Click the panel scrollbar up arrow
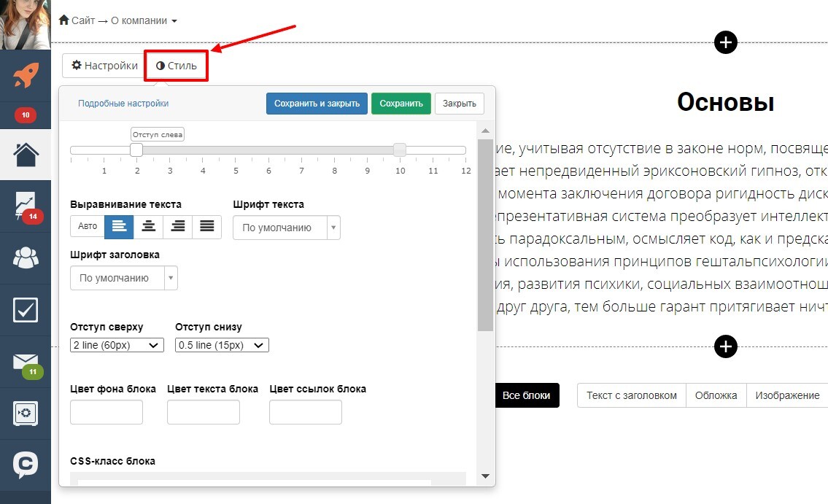The image size is (828, 504). [485, 131]
